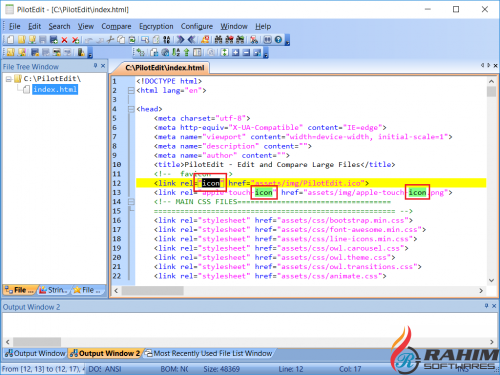Screen dimensions: 500x375
Task: Collapse the comment fold at line 14
Action: (x=131, y=202)
